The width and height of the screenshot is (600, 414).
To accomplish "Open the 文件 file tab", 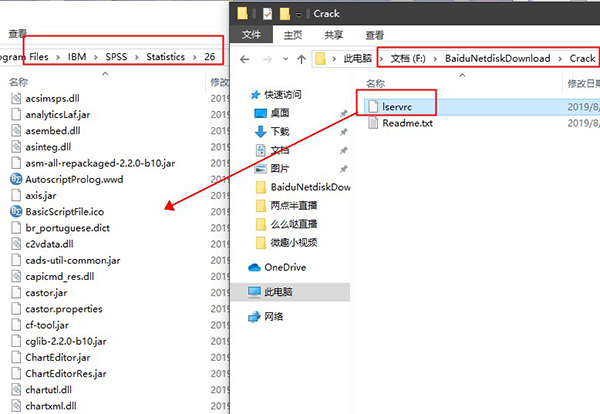I will click(252, 34).
